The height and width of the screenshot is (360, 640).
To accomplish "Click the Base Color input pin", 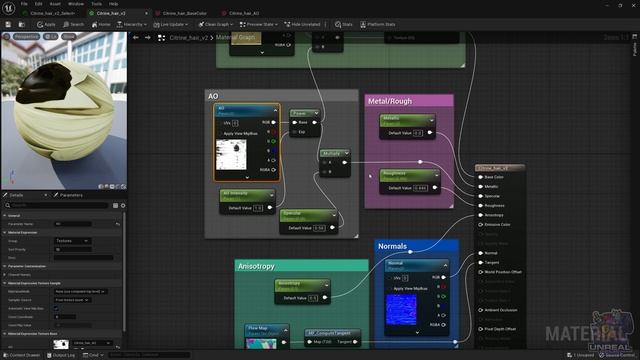I will coord(480,177).
